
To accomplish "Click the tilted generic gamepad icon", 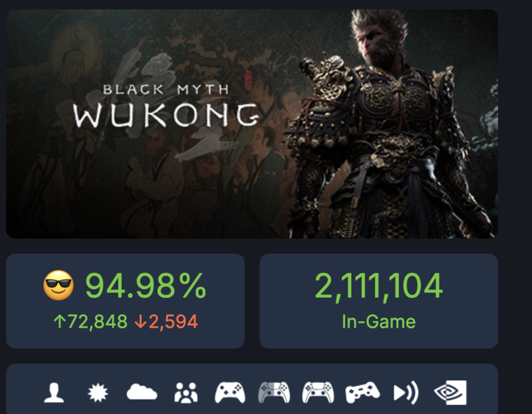I will [362, 393].
